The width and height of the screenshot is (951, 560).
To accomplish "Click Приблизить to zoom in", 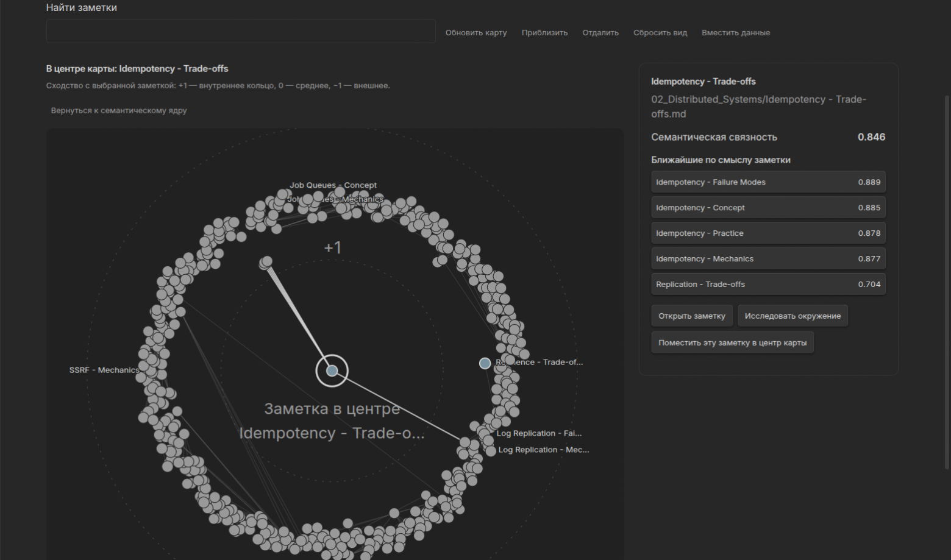I will click(x=544, y=33).
